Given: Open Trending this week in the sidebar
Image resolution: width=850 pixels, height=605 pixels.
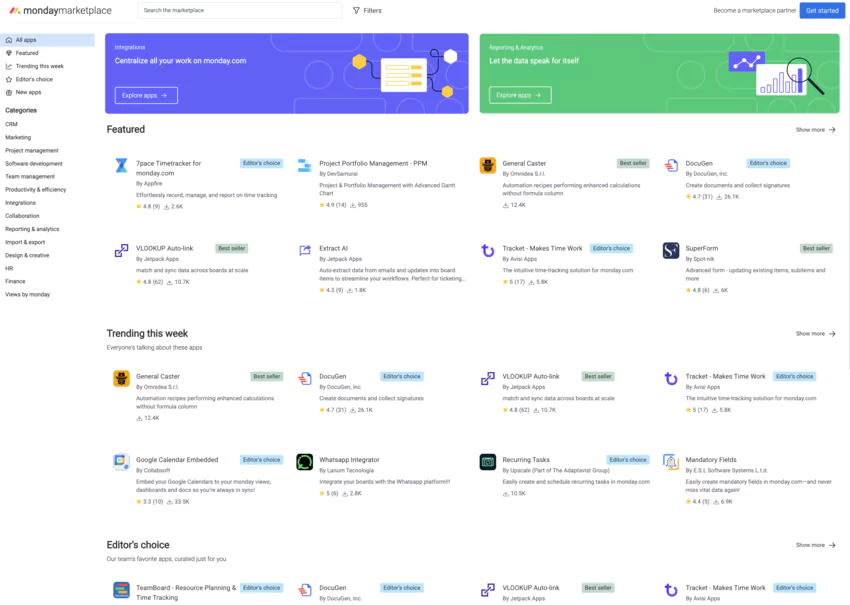Looking at the screenshot, I should [40, 66].
